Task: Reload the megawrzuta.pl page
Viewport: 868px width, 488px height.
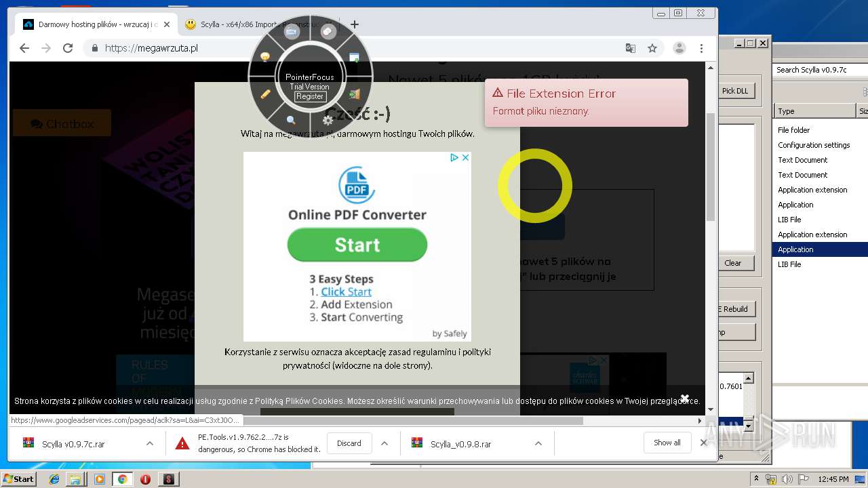Action: [68, 48]
